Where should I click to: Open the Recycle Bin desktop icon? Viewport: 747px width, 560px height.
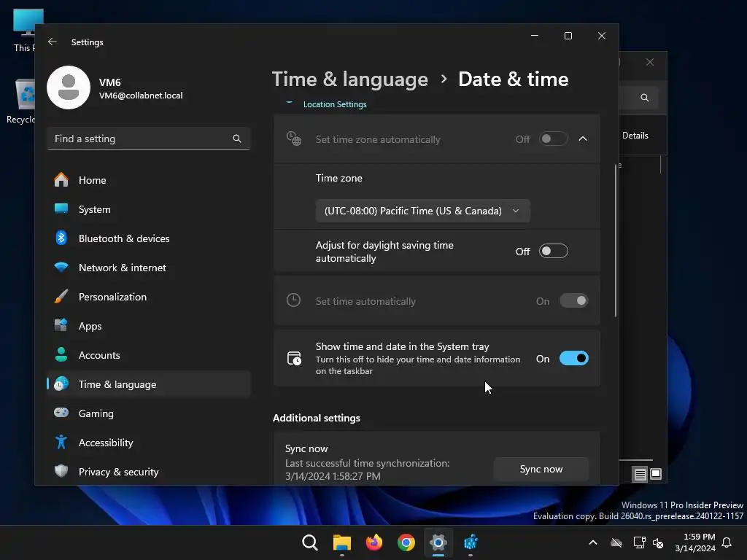[21, 101]
